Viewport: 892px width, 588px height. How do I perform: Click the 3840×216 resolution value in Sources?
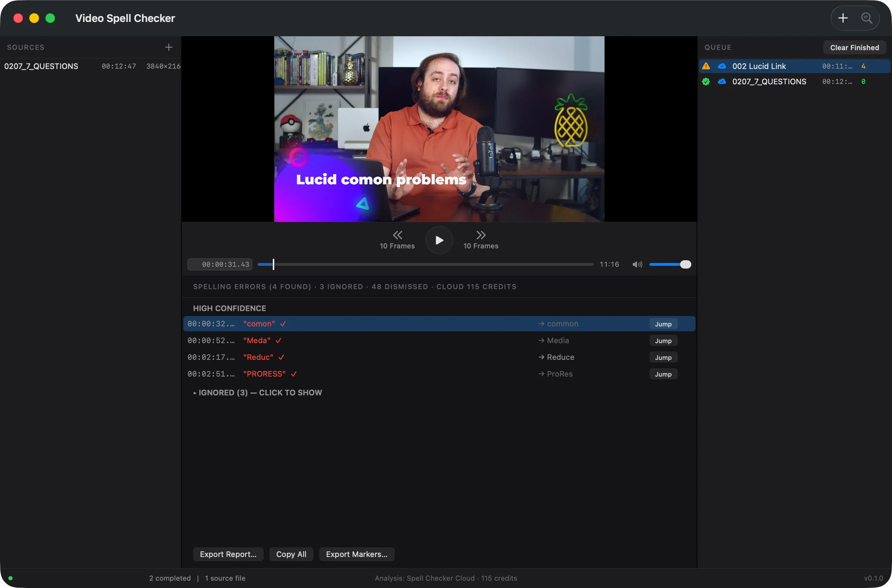[x=163, y=67]
